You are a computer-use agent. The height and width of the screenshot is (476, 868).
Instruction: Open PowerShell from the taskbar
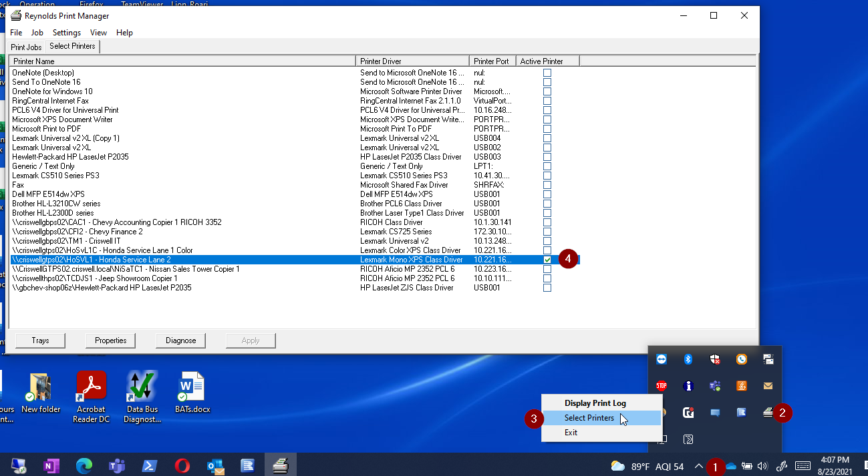coord(150,465)
